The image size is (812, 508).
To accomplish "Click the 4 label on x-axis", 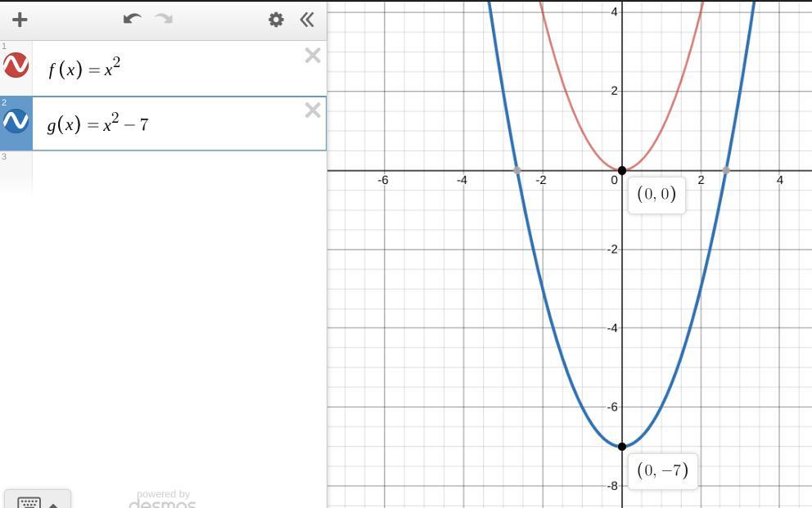I will [780, 180].
